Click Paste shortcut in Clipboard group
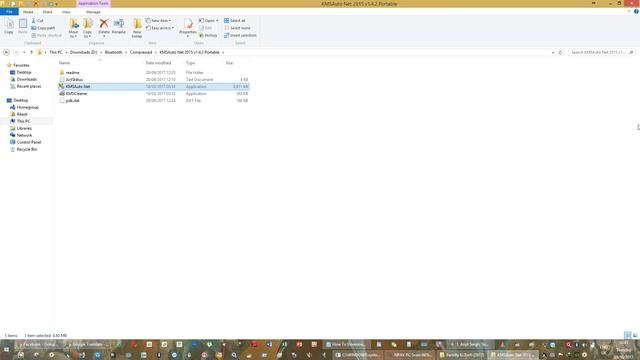Screen dimensions: 640x360 46,35
